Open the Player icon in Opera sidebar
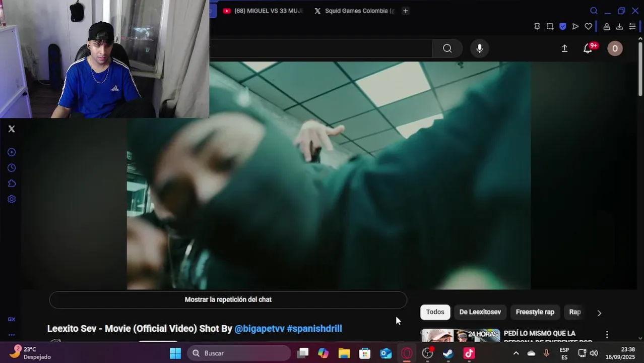This screenshot has height=363, width=644. coord(12,152)
